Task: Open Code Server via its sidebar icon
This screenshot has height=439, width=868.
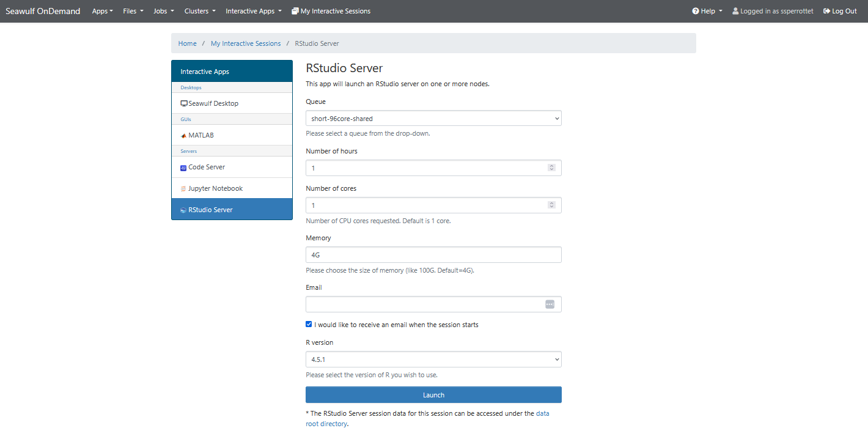Action: [183, 167]
